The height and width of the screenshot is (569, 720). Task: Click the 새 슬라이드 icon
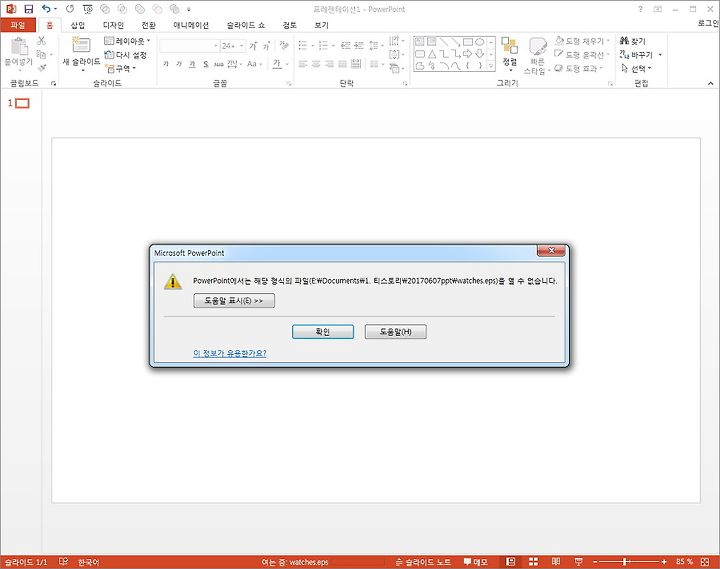pyautogui.click(x=81, y=45)
